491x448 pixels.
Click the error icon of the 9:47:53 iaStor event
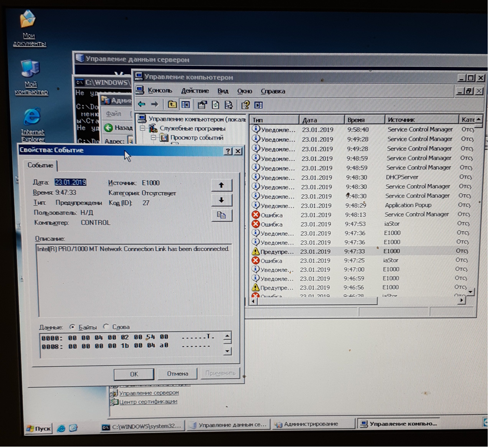[255, 224]
